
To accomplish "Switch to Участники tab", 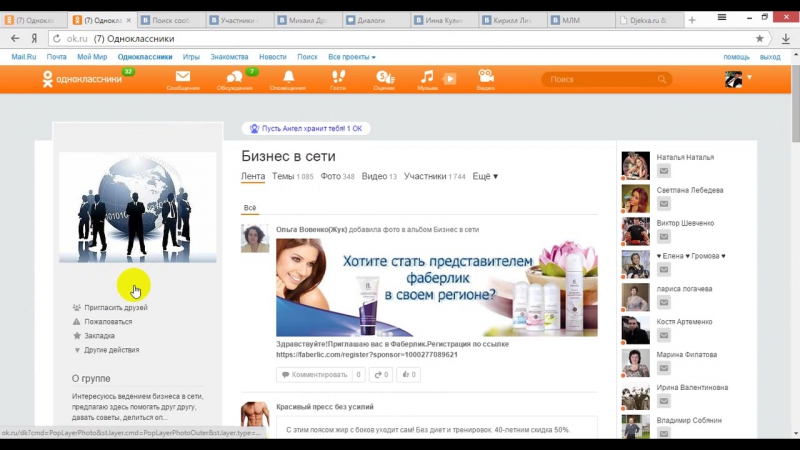I will click(x=435, y=177).
